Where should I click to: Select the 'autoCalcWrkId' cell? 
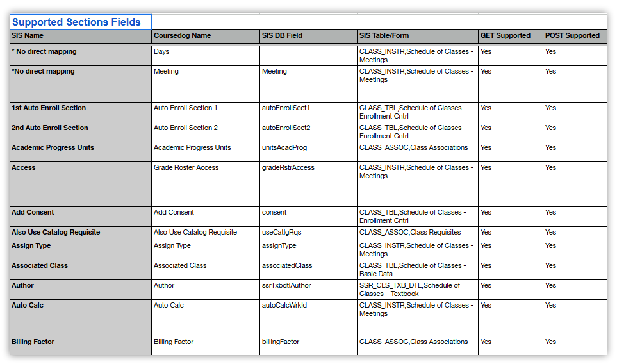[x=309, y=318]
